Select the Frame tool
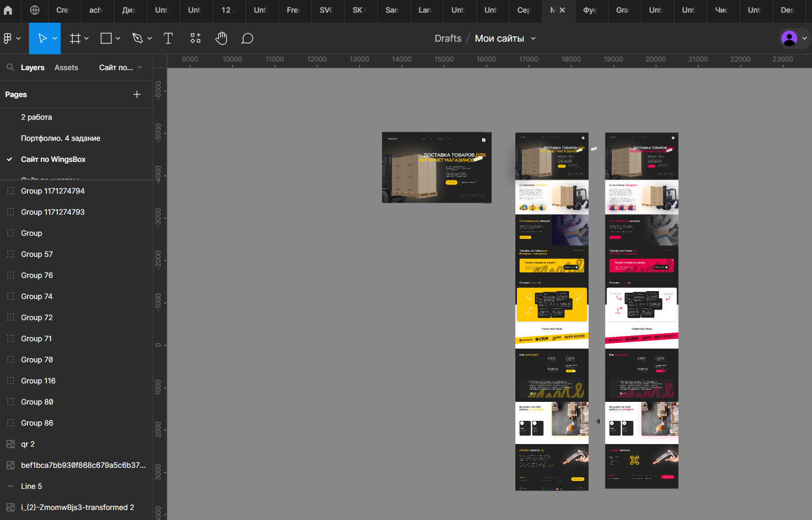 pyautogui.click(x=75, y=38)
